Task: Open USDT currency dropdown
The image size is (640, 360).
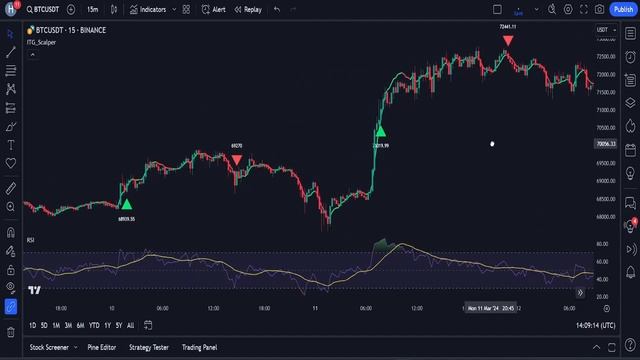Action: [x=606, y=30]
